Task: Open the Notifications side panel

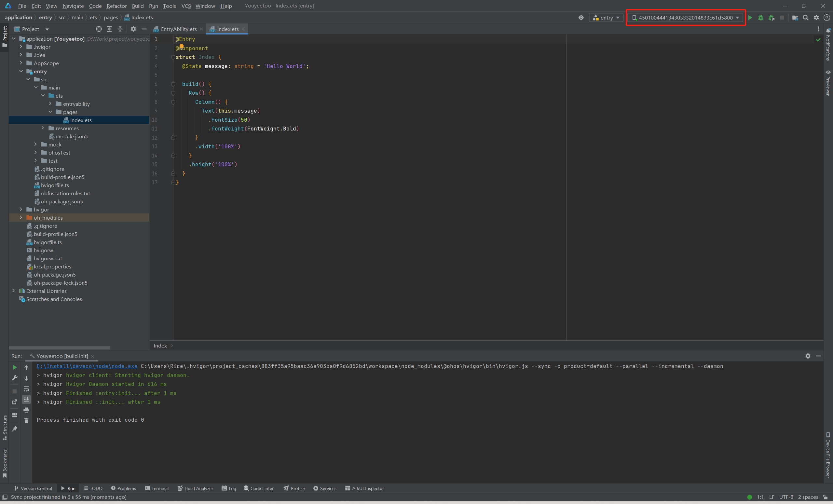Action: tap(828, 44)
